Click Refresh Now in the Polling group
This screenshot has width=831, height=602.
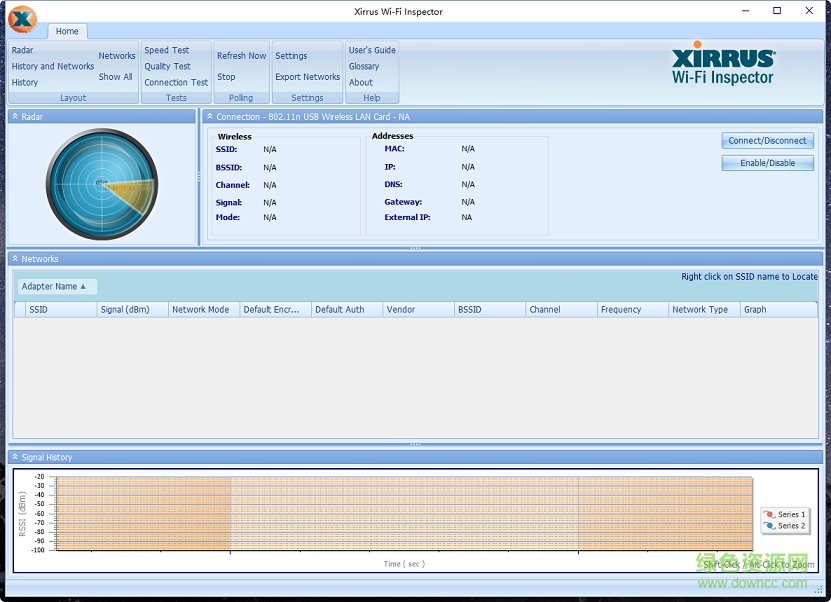[x=241, y=55]
